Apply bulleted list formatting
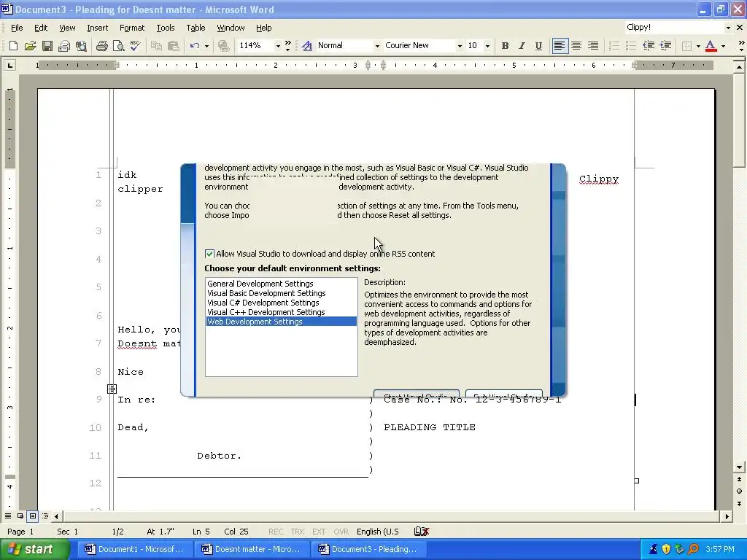Viewport: 747px width, 560px height. tap(631, 46)
